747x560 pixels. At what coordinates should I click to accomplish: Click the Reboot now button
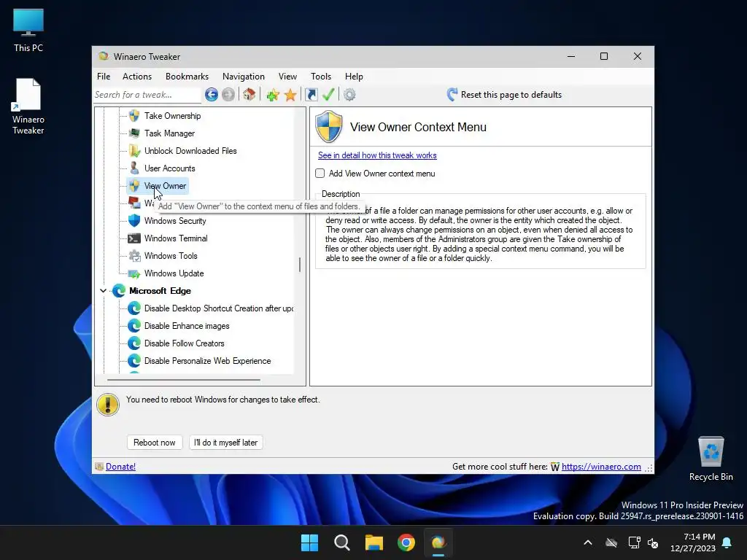pyautogui.click(x=155, y=443)
